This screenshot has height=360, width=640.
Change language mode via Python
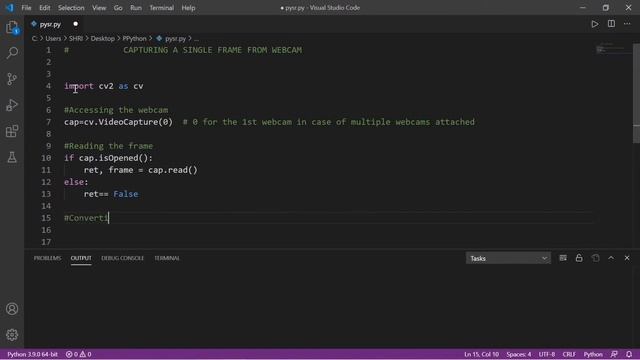[593, 354]
